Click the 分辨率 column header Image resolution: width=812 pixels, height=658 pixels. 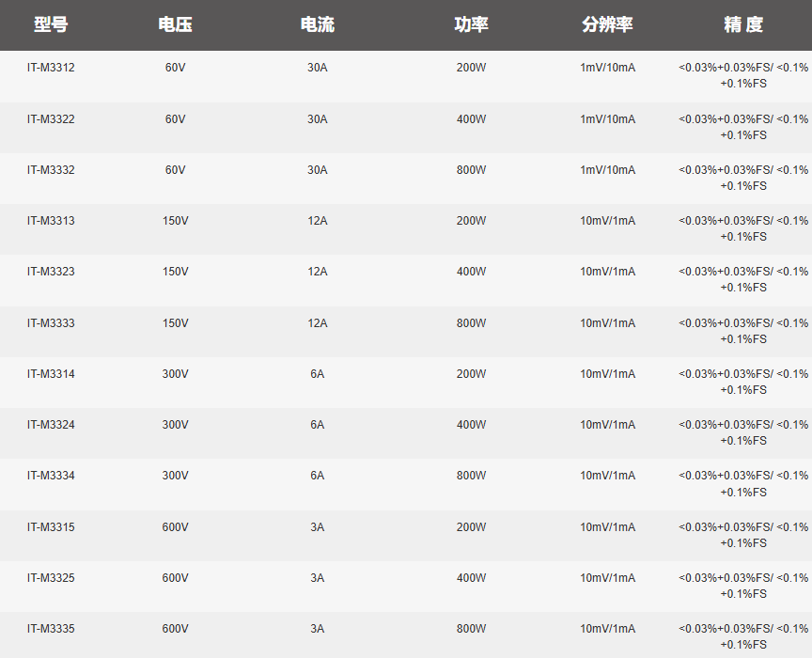(x=607, y=24)
